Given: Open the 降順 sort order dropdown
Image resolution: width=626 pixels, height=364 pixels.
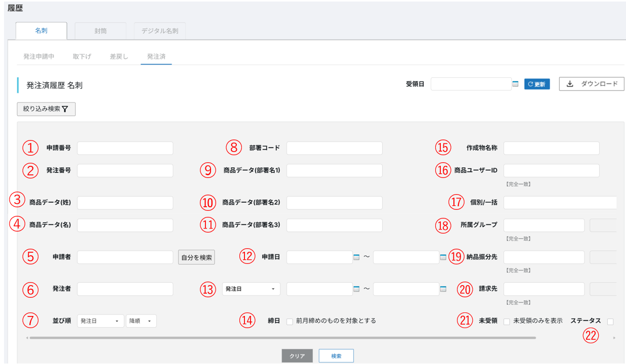Looking at the screenshot, I should 141,321.
